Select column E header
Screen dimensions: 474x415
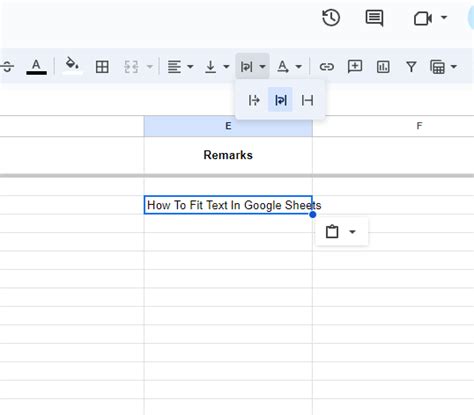[228, 126]
